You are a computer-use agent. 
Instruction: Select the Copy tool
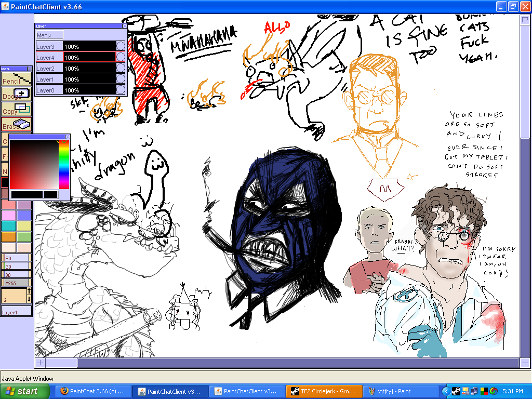(17, 109)
